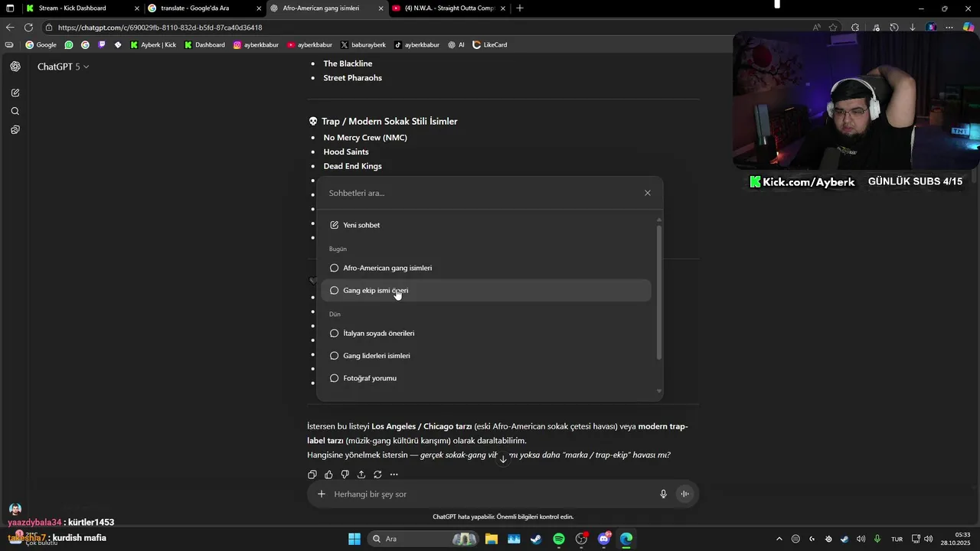Click the new chat pencil icon in sidebar
The height and width of the screenshot is (551, 980).
15,93
